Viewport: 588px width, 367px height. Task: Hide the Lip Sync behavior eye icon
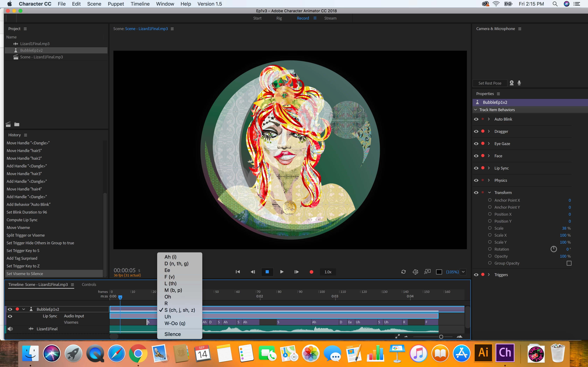point(476,168)
